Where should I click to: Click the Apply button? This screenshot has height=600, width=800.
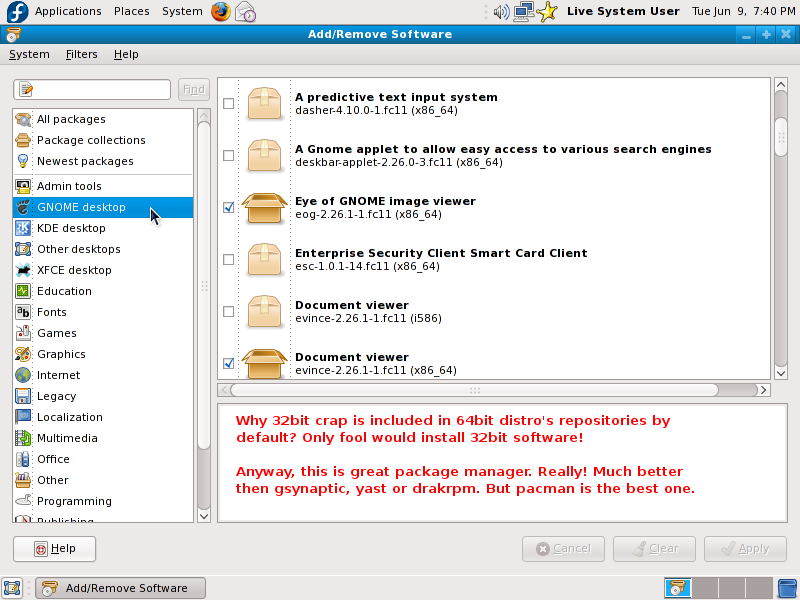point(745,549)
